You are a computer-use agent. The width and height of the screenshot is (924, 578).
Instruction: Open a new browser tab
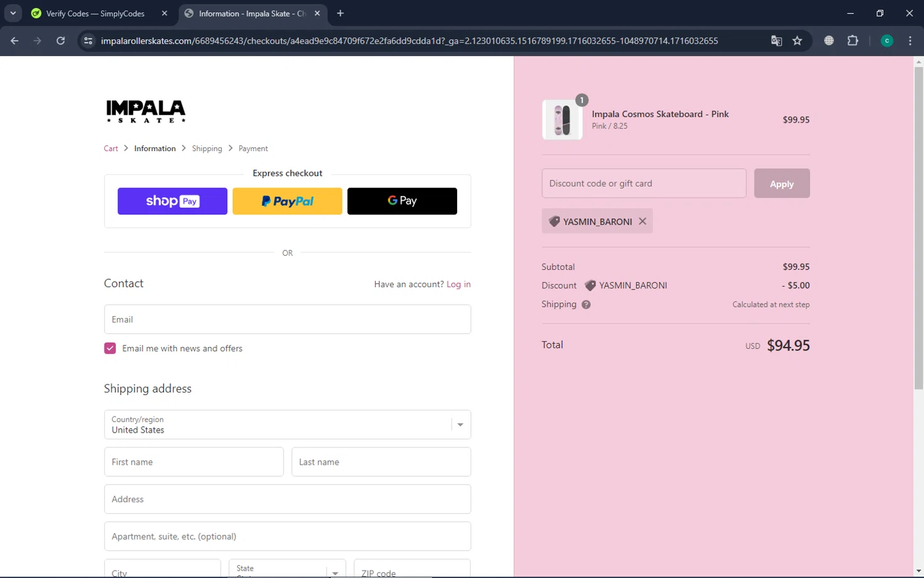click(x=340, y=13)
